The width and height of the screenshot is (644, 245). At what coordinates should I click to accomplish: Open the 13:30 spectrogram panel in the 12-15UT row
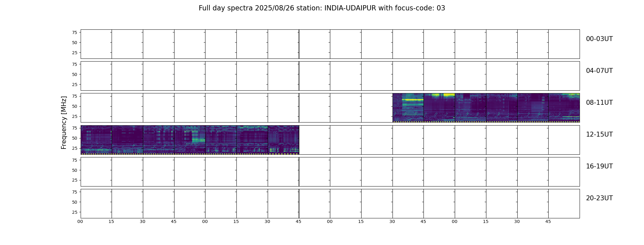(283, 140)
